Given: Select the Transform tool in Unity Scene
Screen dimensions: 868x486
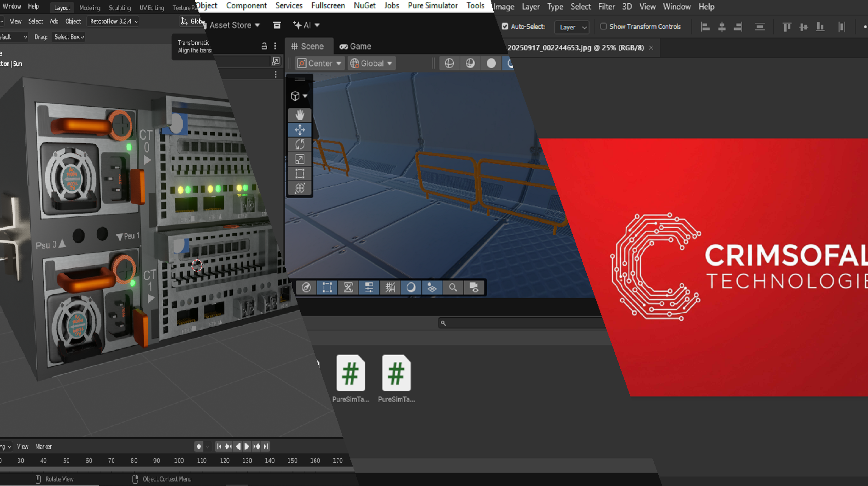Looking at the screenshot, I should 300,188.
